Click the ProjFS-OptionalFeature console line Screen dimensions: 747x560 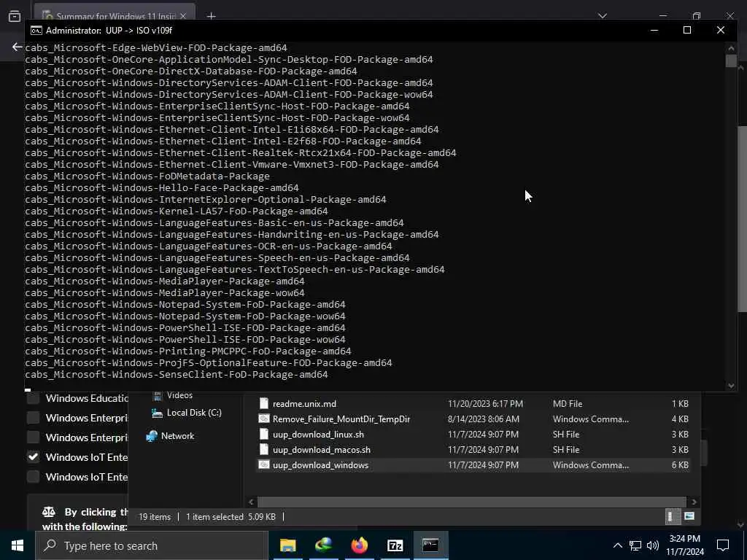coord(209,363)
